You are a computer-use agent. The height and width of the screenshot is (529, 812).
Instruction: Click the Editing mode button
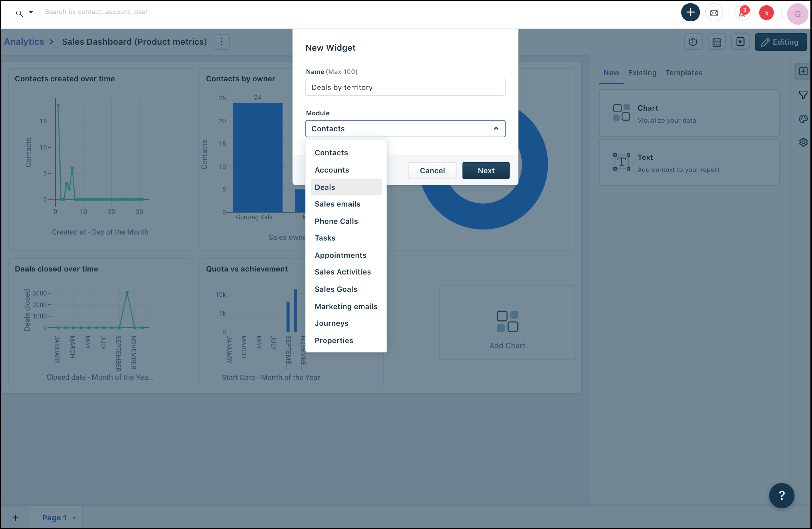coord(781,42)
